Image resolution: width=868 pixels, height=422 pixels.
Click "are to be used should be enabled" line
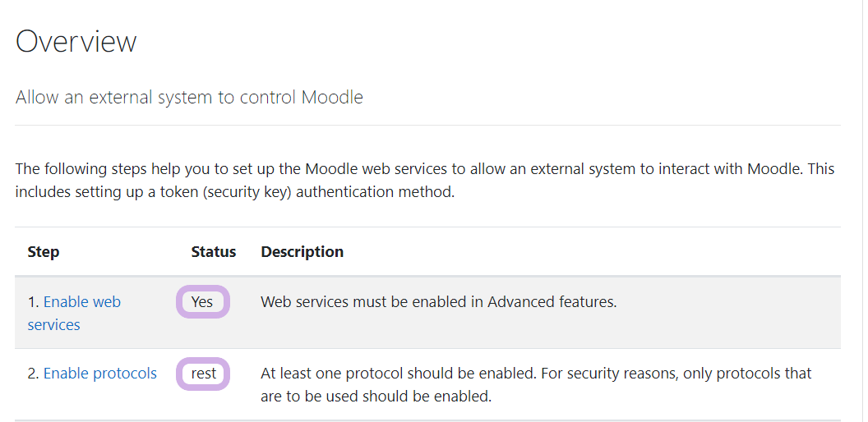[x=376, y=397]
